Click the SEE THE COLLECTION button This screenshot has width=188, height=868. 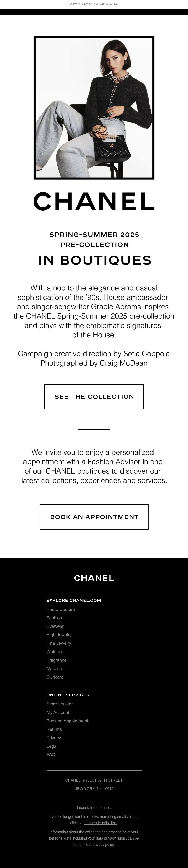point(94,397)
